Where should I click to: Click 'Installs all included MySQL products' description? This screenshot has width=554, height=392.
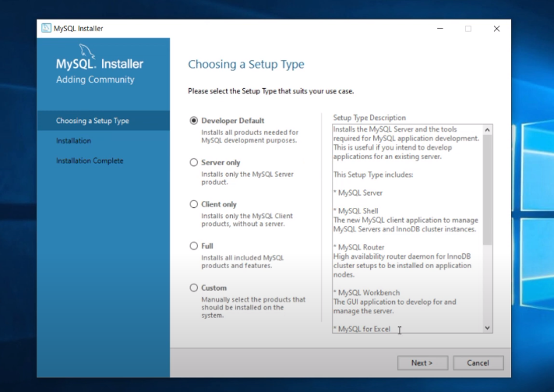pyautogui.click(x=242, y=262)
